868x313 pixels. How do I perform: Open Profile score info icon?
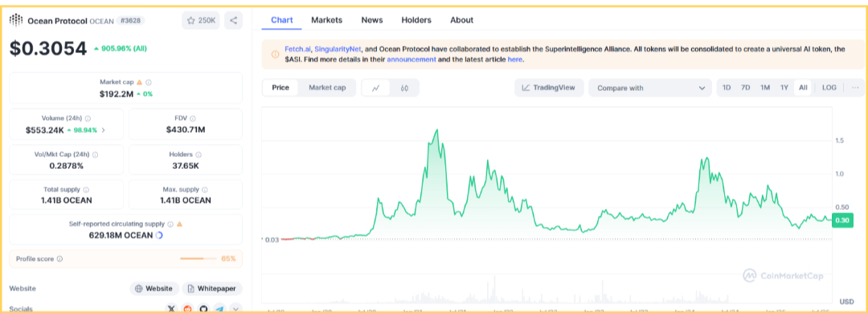[x=59, y=259]
